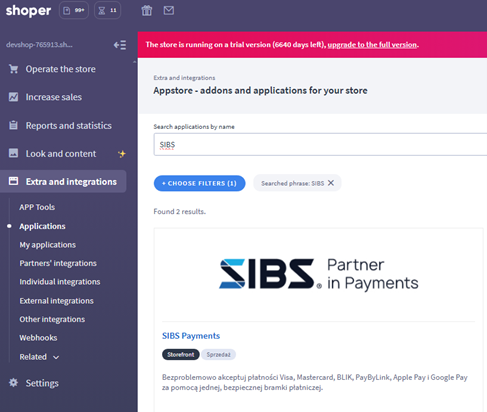Open the SIBS Payments app link
Screen dimensions: 487x412
coord(191,336)
